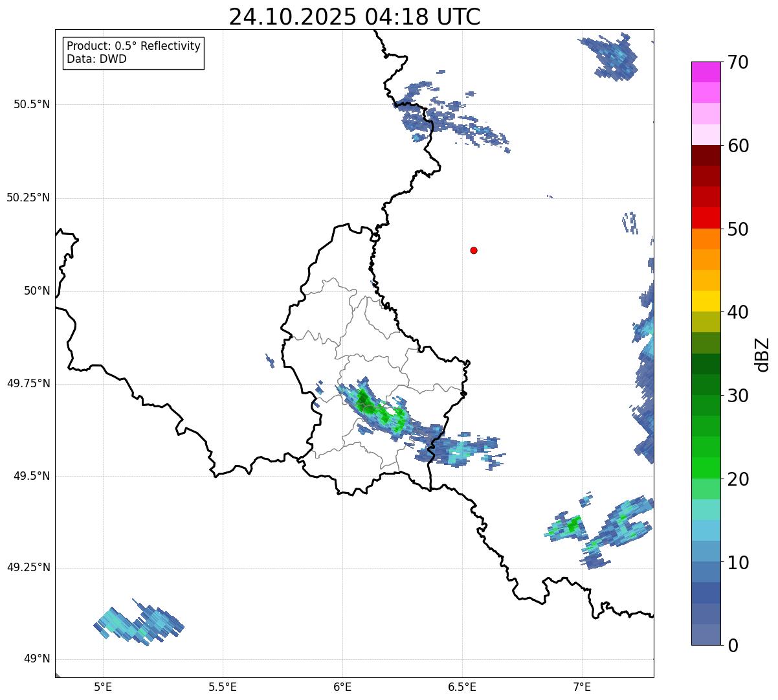Click the 5°E longitude label
This screenshot has width=778, height=700.
[x=103, y=686]
